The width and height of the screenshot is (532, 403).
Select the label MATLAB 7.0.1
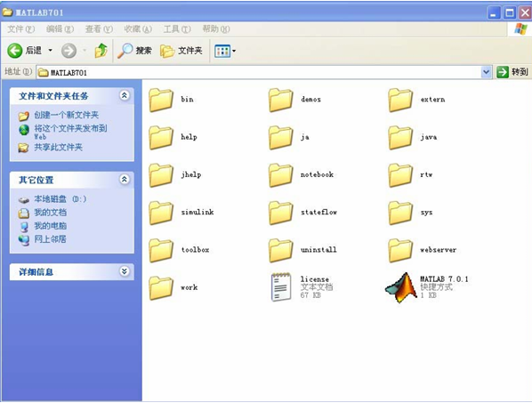tap(445, 278)
